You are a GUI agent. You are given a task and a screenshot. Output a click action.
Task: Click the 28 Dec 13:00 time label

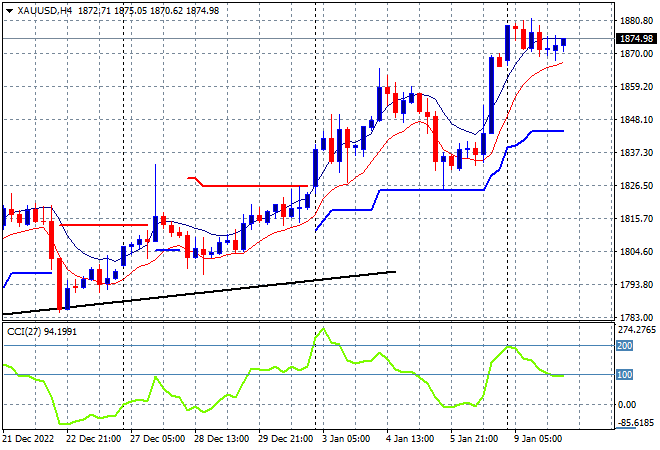coord(221,439)
